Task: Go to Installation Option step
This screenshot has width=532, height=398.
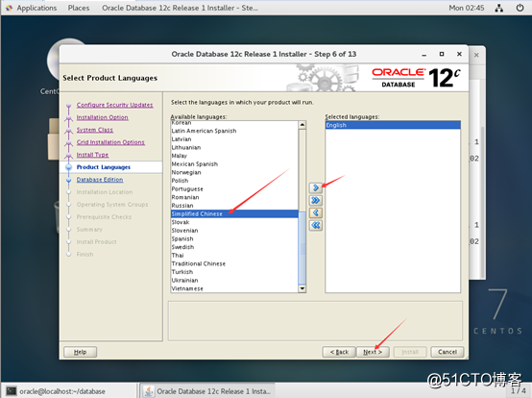Action: [102, 117]
